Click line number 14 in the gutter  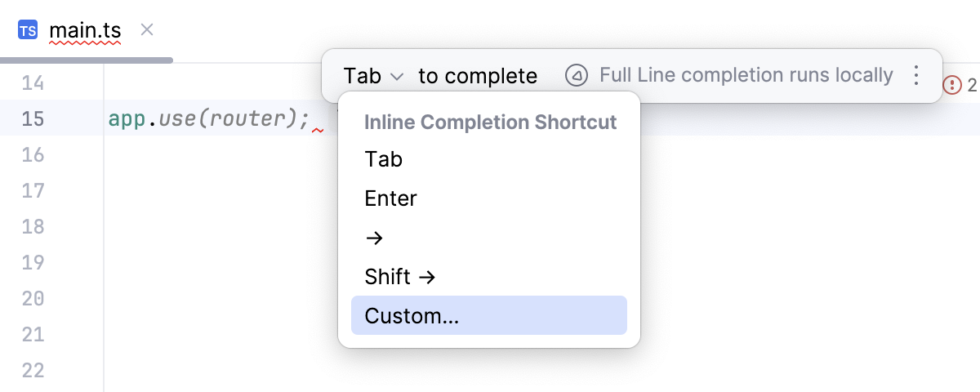tap(33, 83)
